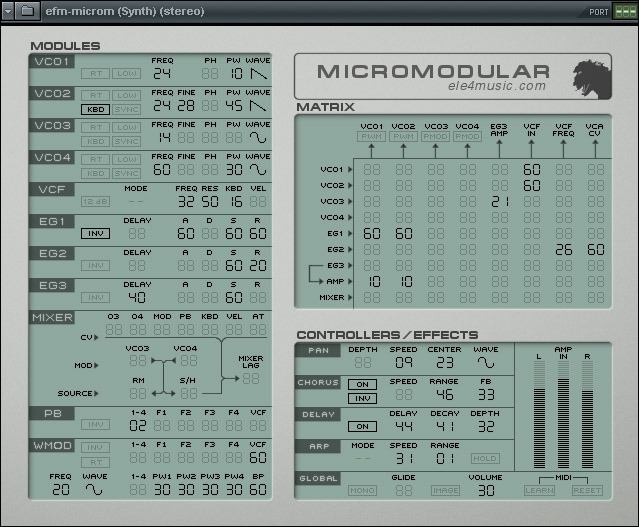The height and width of the screenshot is (527, 639).
Task: Click the ARP SPEED value 31
Action: pyautogui.click(x=404, y=459)
